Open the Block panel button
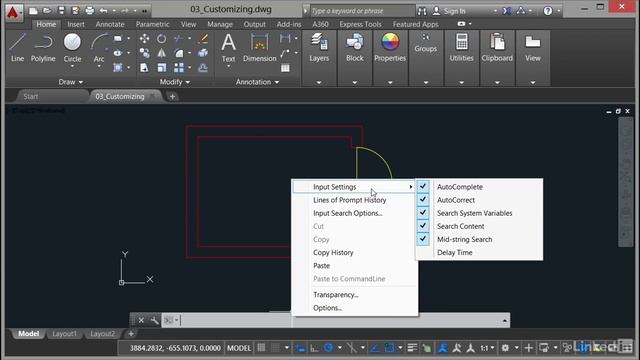This screenshot has height=360, width=640. point(355,48)
